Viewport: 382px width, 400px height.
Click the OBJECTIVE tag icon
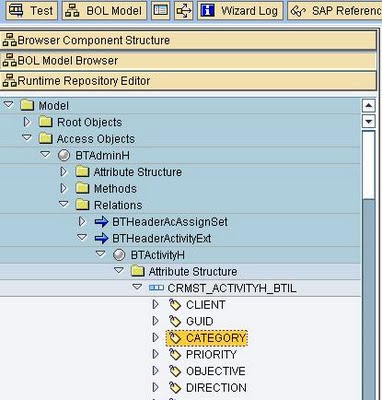[x=175, y=371]
